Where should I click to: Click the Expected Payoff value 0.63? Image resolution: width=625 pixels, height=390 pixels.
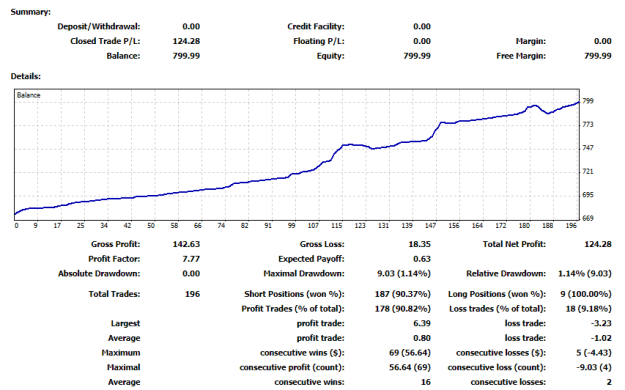point(422,259)
